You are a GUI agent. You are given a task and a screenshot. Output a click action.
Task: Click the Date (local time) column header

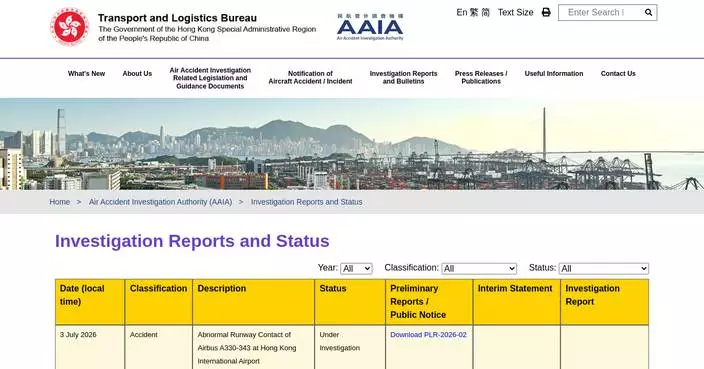click(90, 302)
